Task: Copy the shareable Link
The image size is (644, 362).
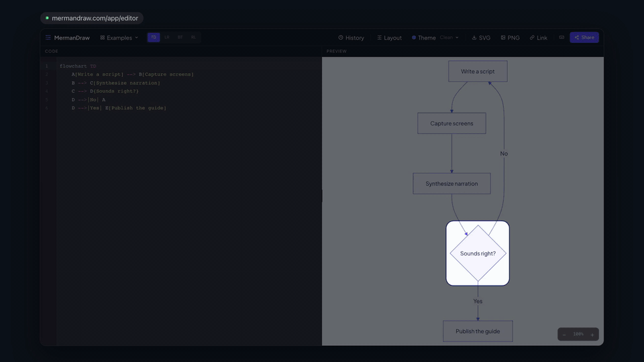Action: [539, 38]
